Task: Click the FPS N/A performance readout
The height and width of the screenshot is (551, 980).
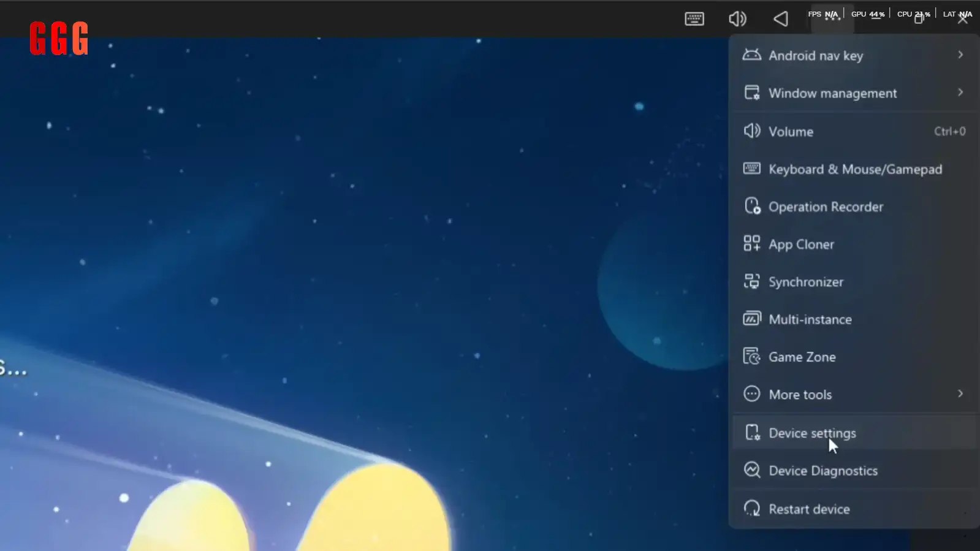Action: [822, 14]
